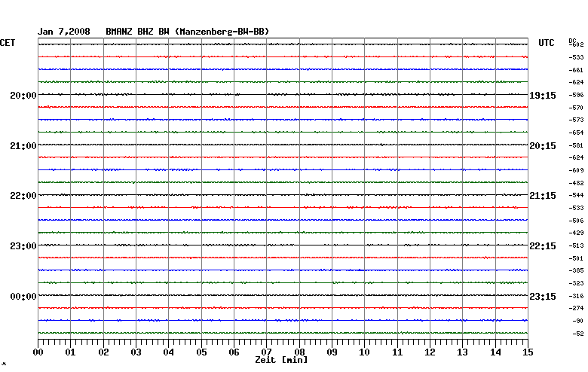Click the 'CET' timezone label
The height and width of the screenshot is (372, 588).
pyautogui.click(x=8, y=43)
